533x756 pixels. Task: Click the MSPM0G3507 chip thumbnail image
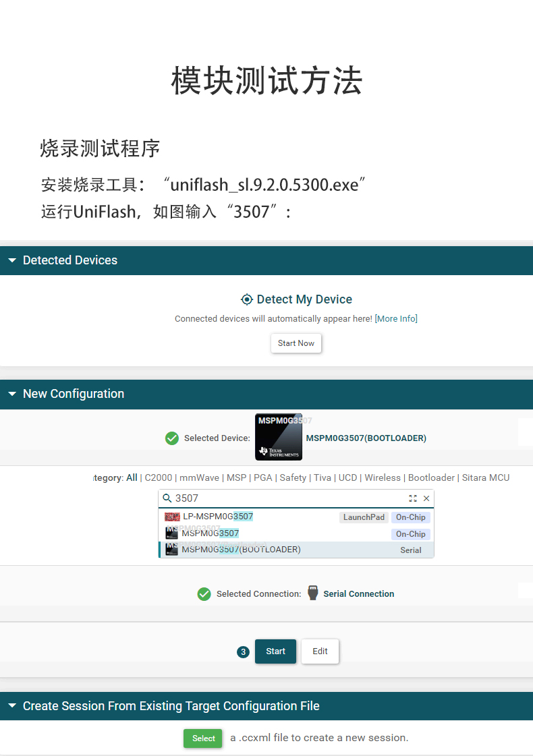279,437
